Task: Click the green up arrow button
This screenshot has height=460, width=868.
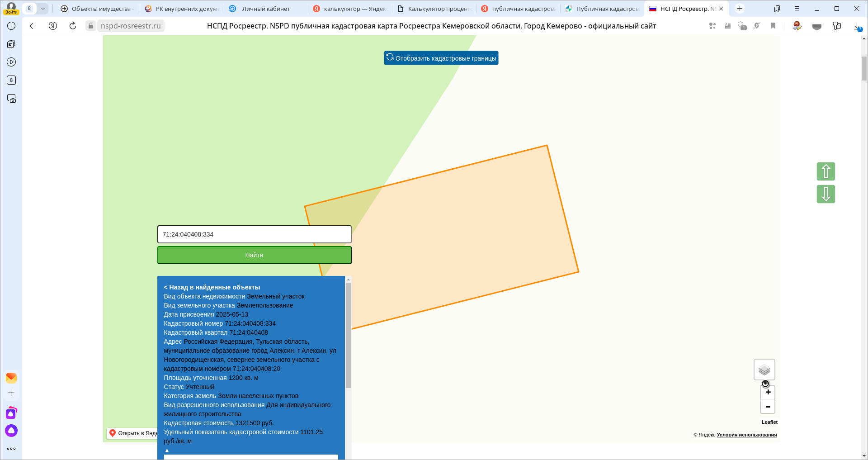Action: (826, 171)
